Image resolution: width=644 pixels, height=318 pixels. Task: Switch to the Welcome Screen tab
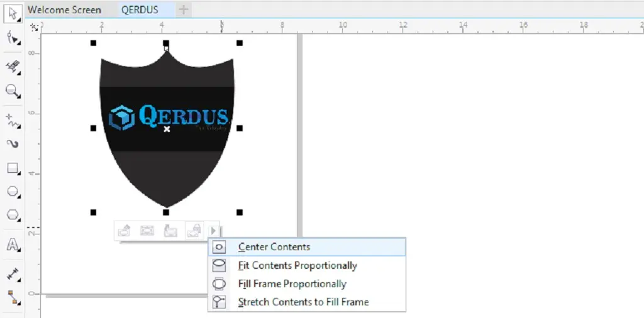tap(64, 10)
